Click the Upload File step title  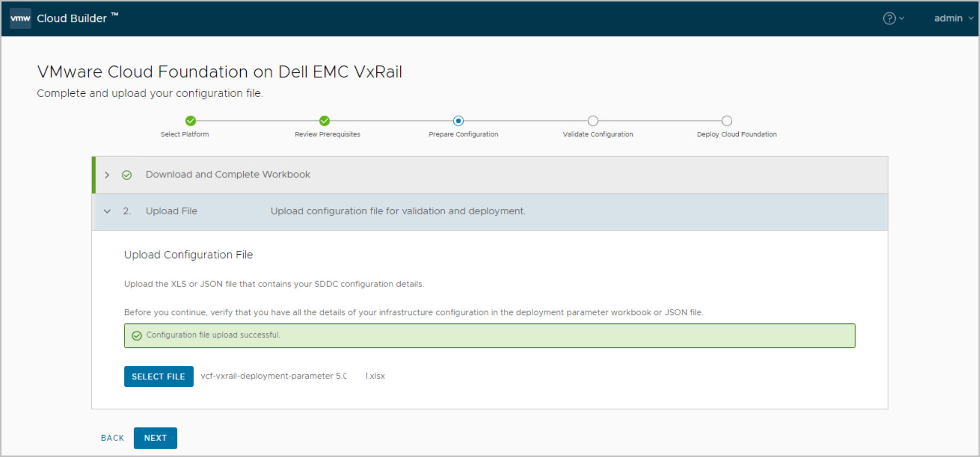pyautogui.click(x=171, y=211)
